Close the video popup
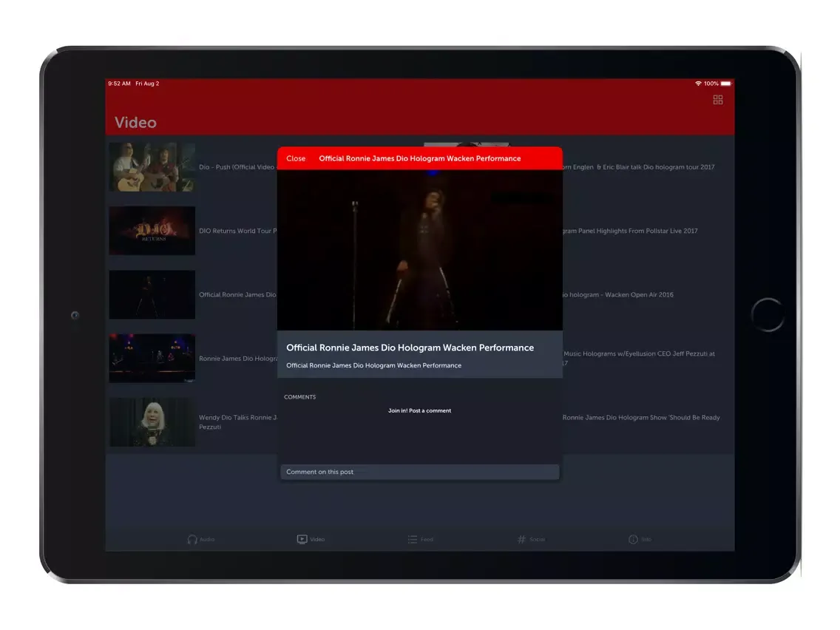 [x=296, y=158]
